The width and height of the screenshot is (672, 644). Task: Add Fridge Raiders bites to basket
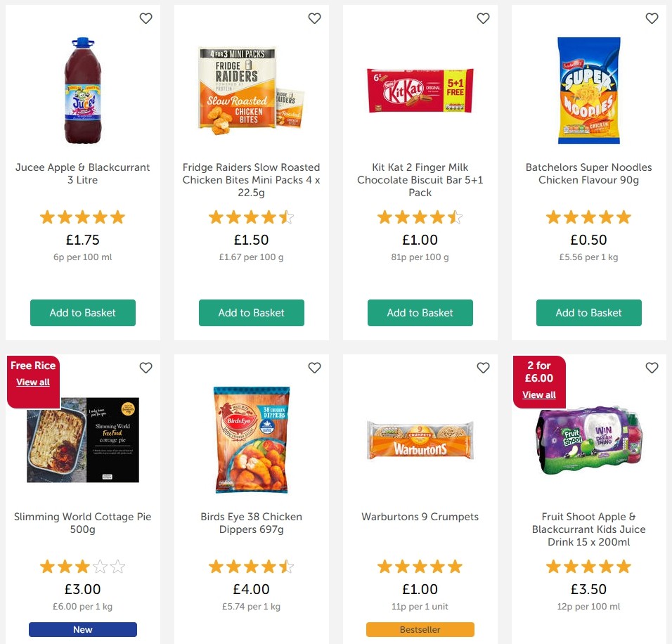tap(251, 313)
